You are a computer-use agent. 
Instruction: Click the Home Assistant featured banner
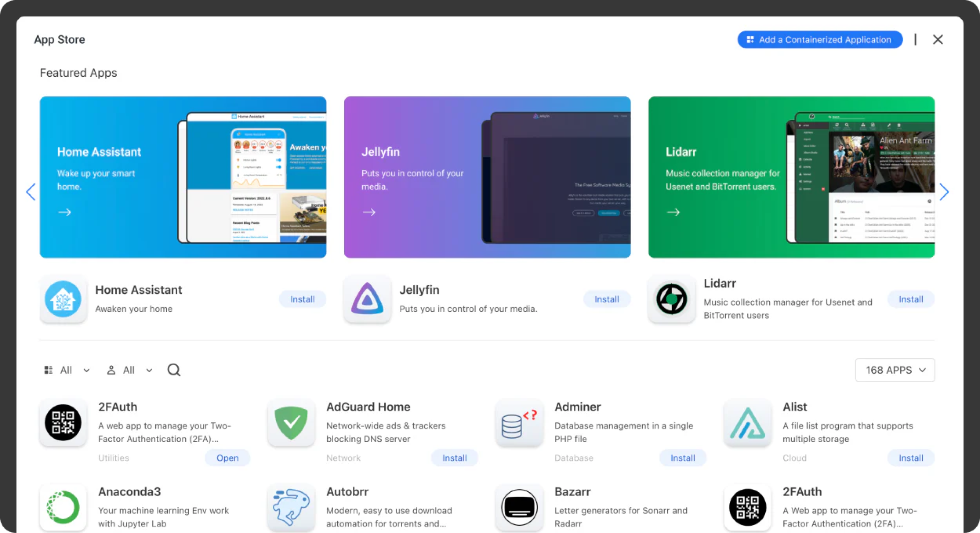(x=183, y=177)
